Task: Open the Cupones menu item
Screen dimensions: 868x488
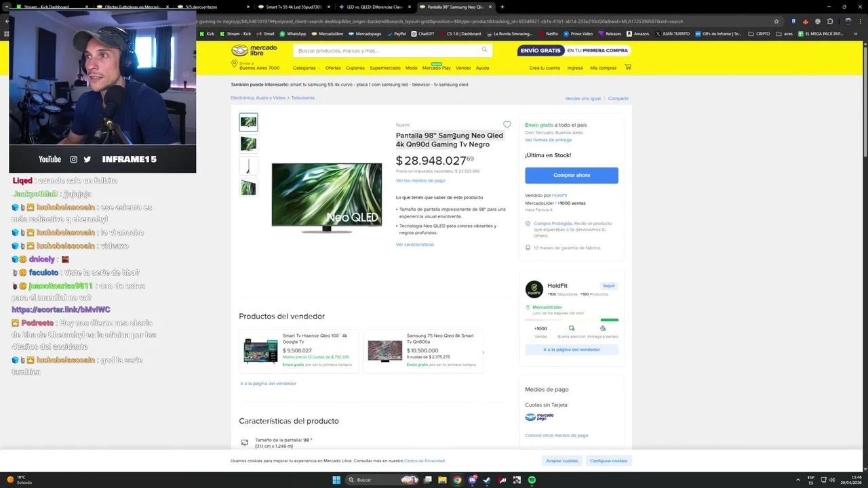Action: pyautogui.click(x=355, y=68)
